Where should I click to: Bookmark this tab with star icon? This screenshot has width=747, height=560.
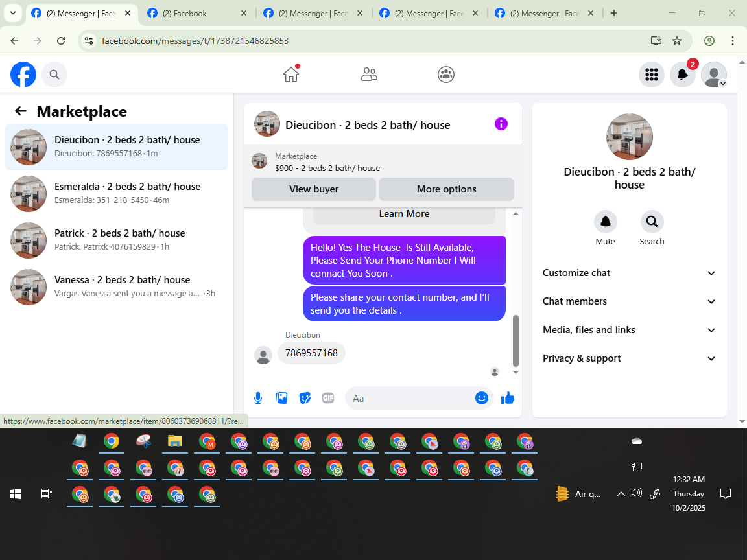677,41
